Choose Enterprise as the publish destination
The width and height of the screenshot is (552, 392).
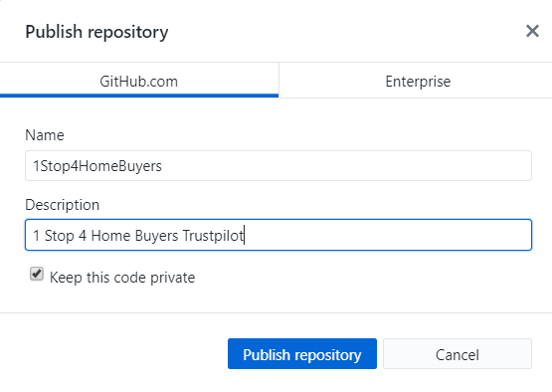[418, 81]
